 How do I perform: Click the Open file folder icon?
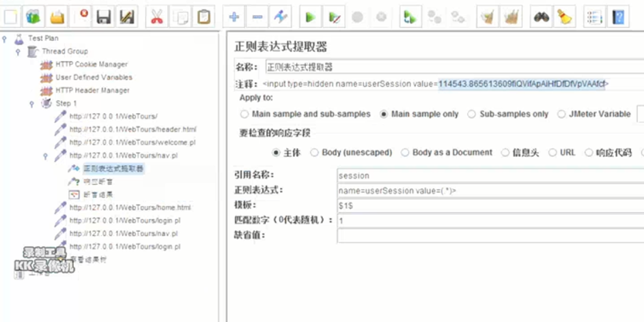click(57, 17)
